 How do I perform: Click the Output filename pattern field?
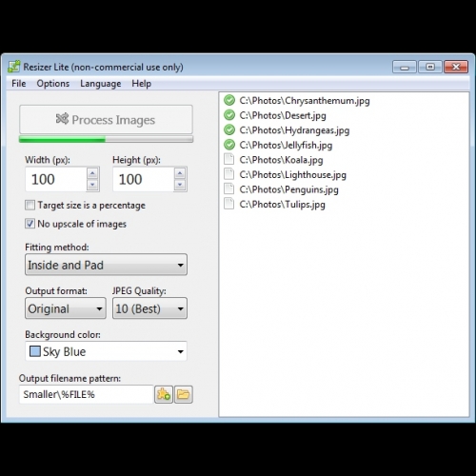86,394
